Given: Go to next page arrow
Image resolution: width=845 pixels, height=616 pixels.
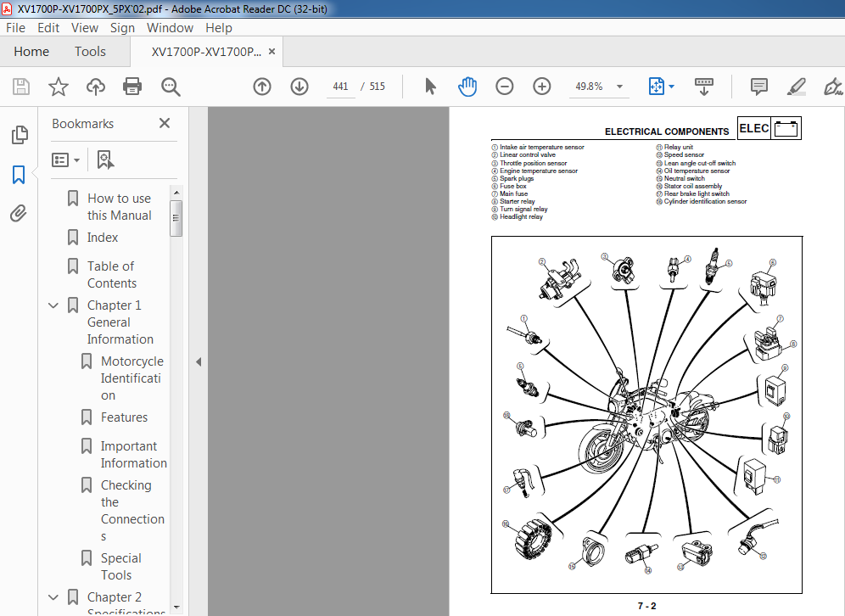Looking at the screenshot, I should pos(299,87).
